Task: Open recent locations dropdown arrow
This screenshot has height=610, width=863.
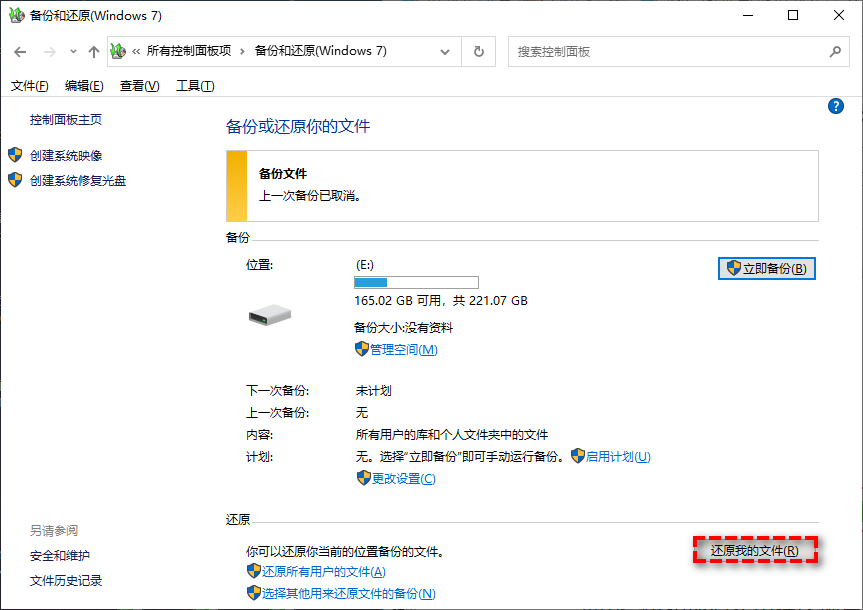Action: click(x=73, y=52)
